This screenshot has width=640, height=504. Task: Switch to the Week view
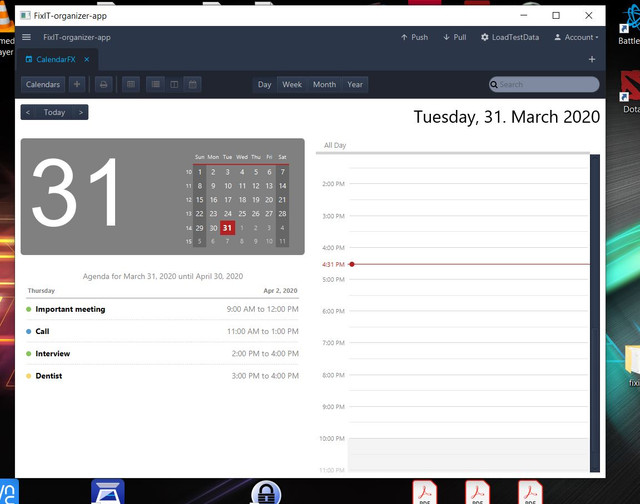pyautogui.click(x=292, y=84)
